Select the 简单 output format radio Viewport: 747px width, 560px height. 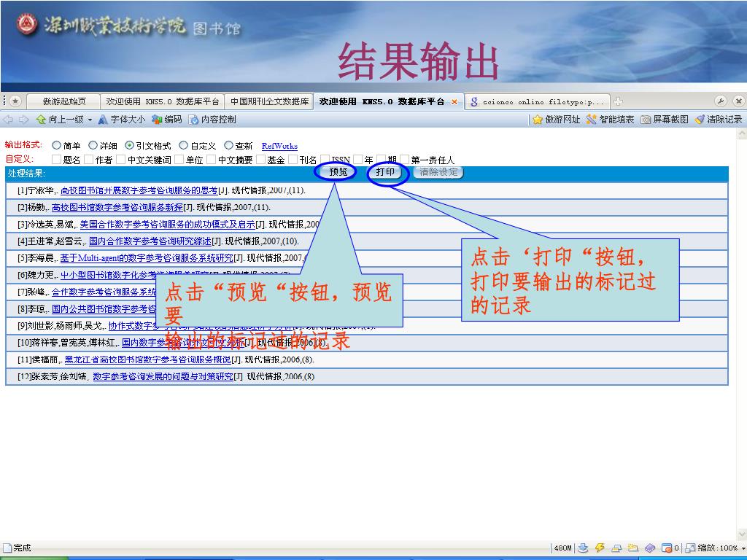pyautogui.click(x=57, y=145)
